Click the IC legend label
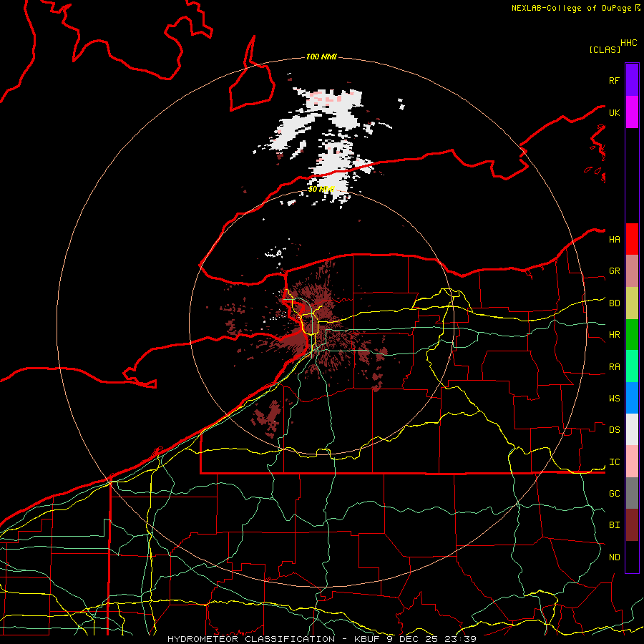644x644 pixels. (x=614, y=462)
